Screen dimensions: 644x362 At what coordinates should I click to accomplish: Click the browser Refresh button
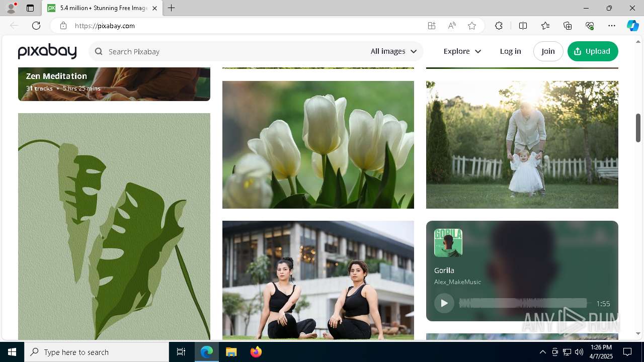point(36,26)
